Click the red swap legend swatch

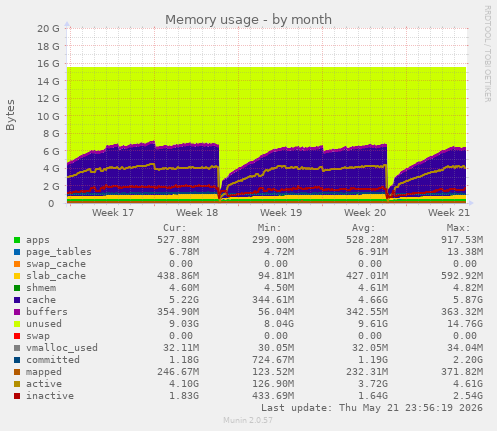[x=17, y=336]
